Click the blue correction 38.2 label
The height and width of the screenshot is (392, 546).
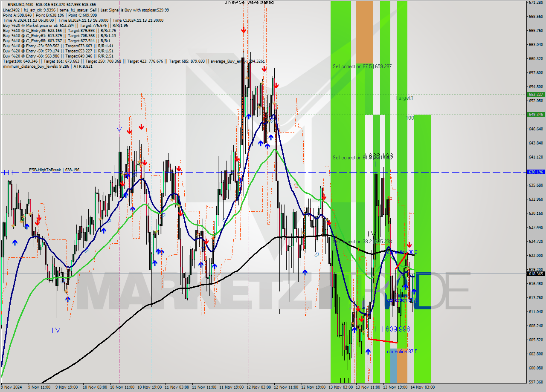[402, 252]
